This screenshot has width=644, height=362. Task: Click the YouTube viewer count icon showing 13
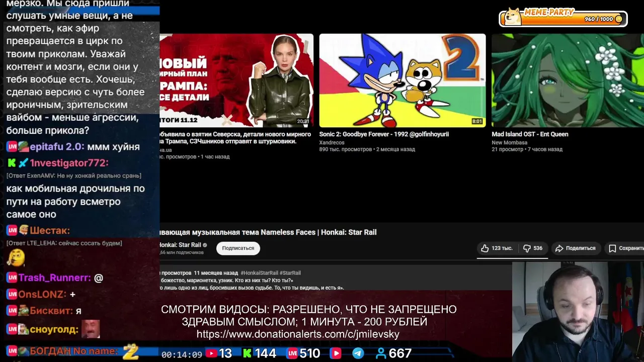(212, 353)
